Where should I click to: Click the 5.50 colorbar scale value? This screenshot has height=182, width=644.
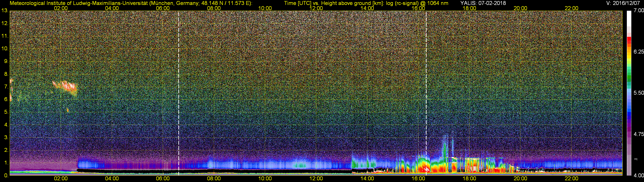pos(639,93)
